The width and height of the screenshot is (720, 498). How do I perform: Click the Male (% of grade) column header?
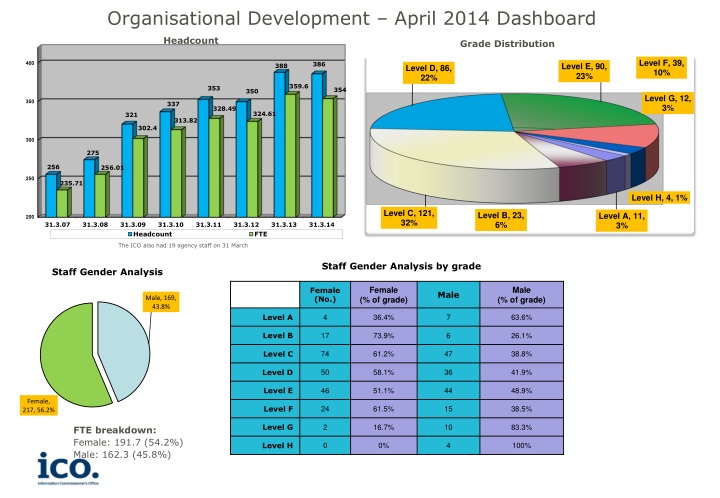[x=521, y=294]
